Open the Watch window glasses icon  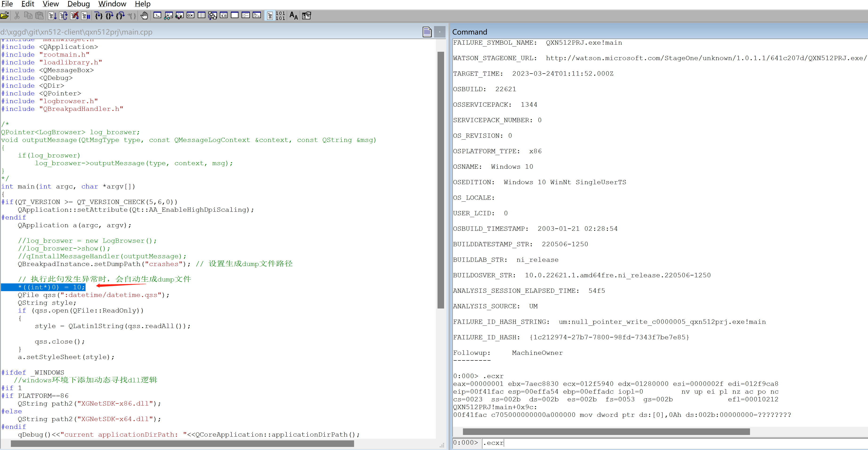[x=168, y=16]
